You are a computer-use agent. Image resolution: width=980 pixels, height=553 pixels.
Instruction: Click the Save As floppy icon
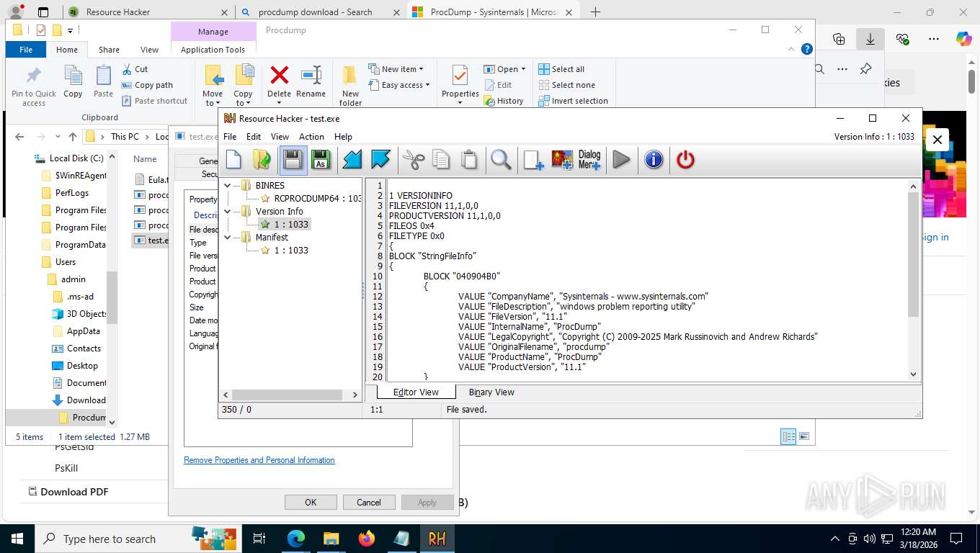pos(321,160)
